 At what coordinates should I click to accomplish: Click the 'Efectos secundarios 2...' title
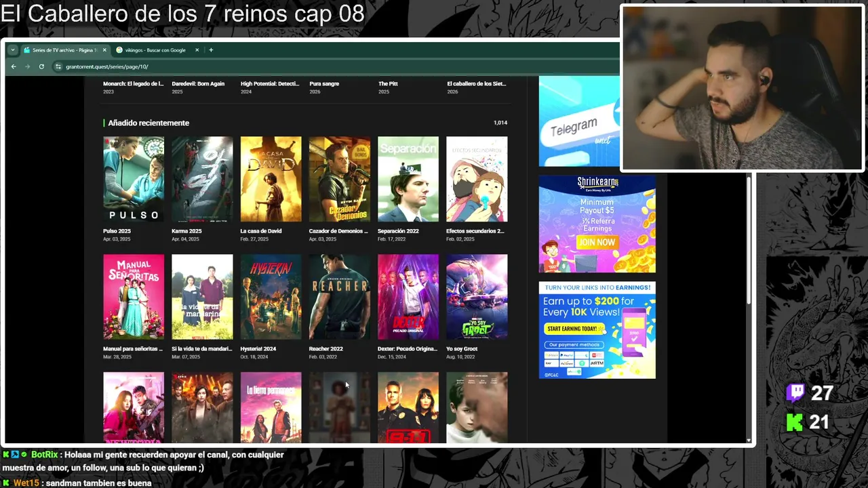[x=475, y=231]
